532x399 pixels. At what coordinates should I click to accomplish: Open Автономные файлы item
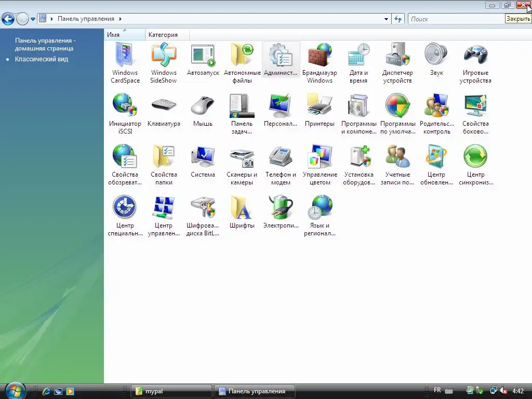[x=242, y=63]
